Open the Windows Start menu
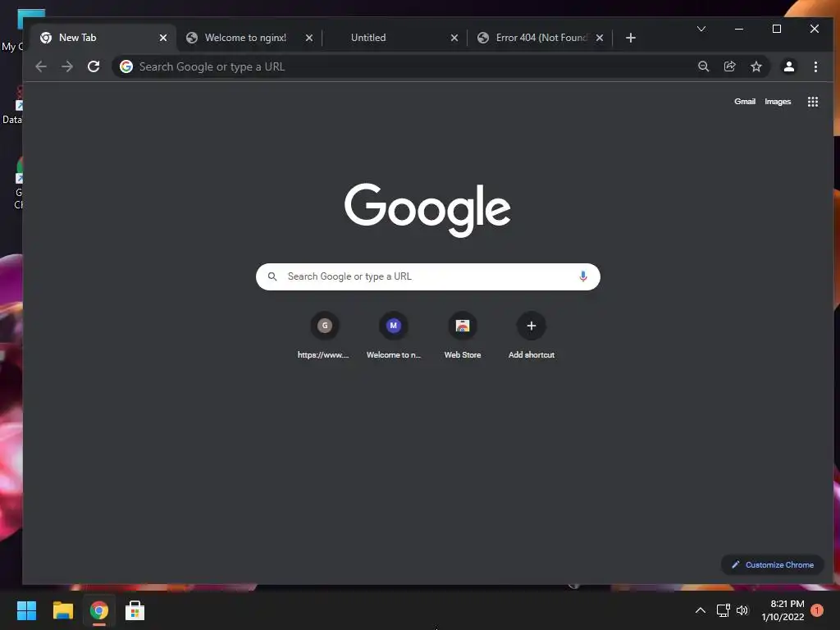The height and width of the screenshot is (630, 840). coord(26,610)
